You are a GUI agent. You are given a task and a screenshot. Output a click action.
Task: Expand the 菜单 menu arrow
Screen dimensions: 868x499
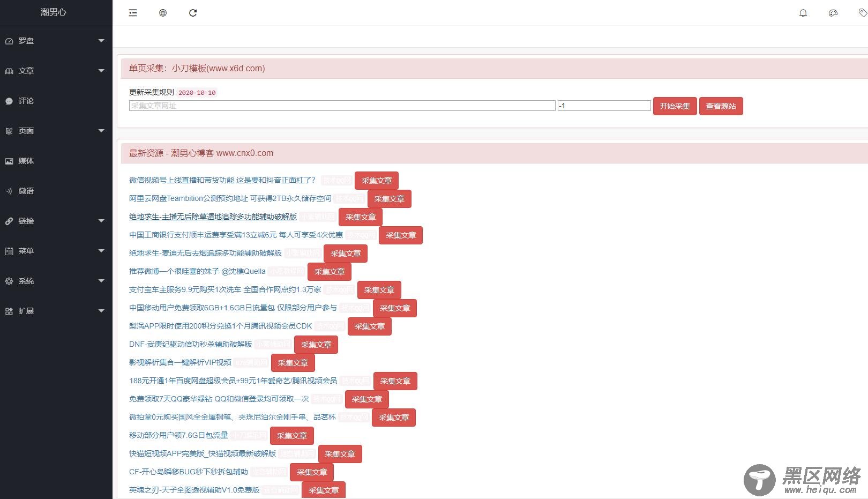101,251
